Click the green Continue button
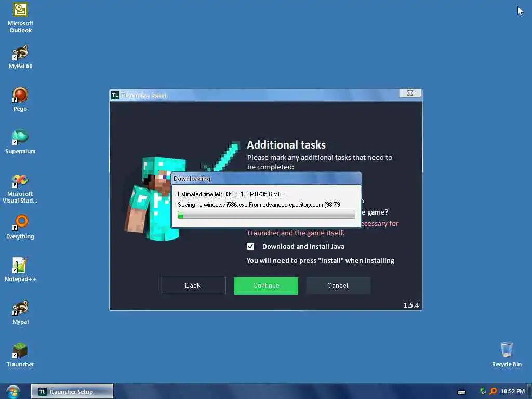The width and height of the screenshot is (532, 399). point(266,286)
